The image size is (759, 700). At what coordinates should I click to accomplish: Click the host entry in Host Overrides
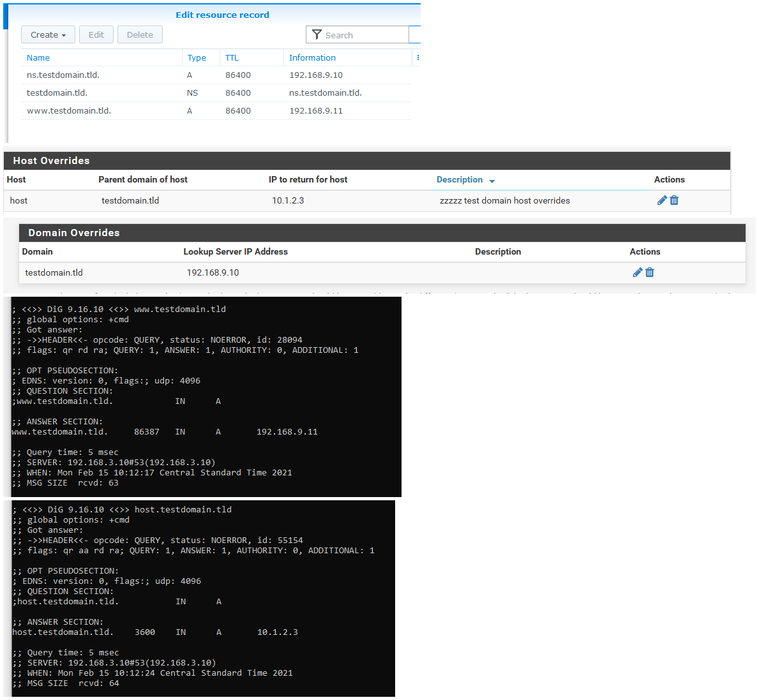19,200
